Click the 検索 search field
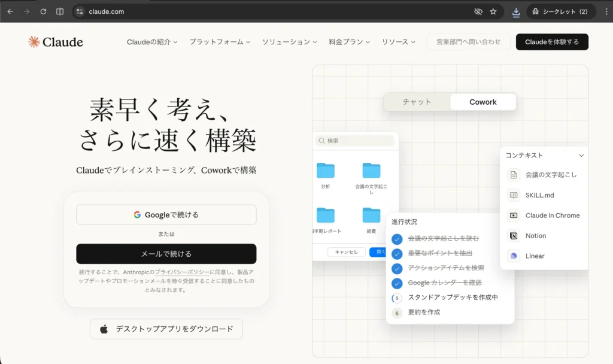Viewport: 613px width, 364px height. pos(356,141)
